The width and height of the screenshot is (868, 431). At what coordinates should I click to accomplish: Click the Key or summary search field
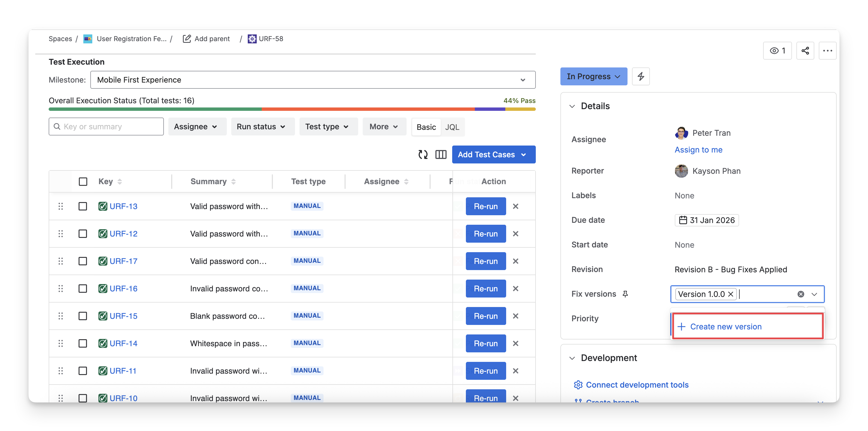pos(106,127)
